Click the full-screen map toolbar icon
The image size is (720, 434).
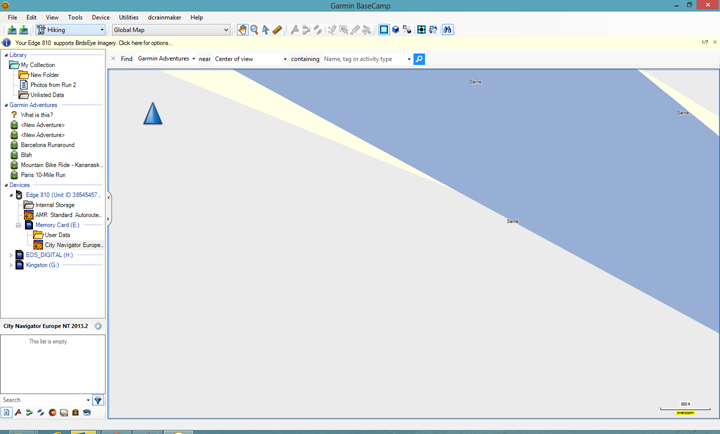click(421, 30)
